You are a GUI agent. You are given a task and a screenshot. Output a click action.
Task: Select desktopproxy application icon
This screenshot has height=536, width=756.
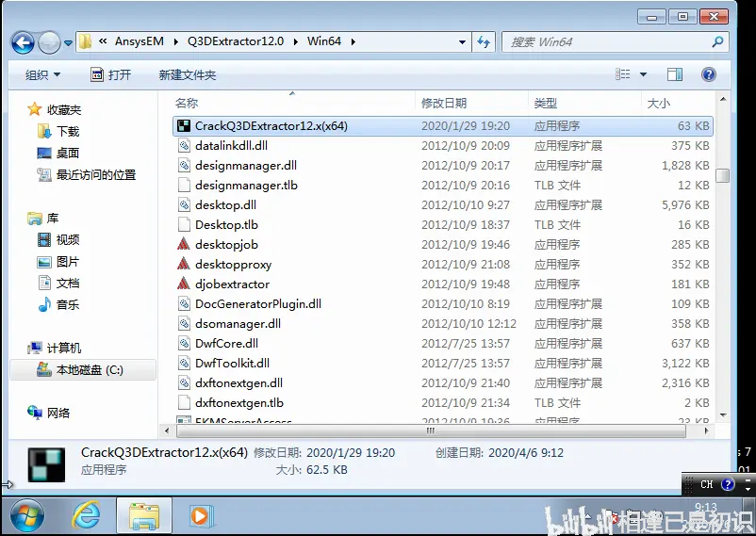click(184, 264)
